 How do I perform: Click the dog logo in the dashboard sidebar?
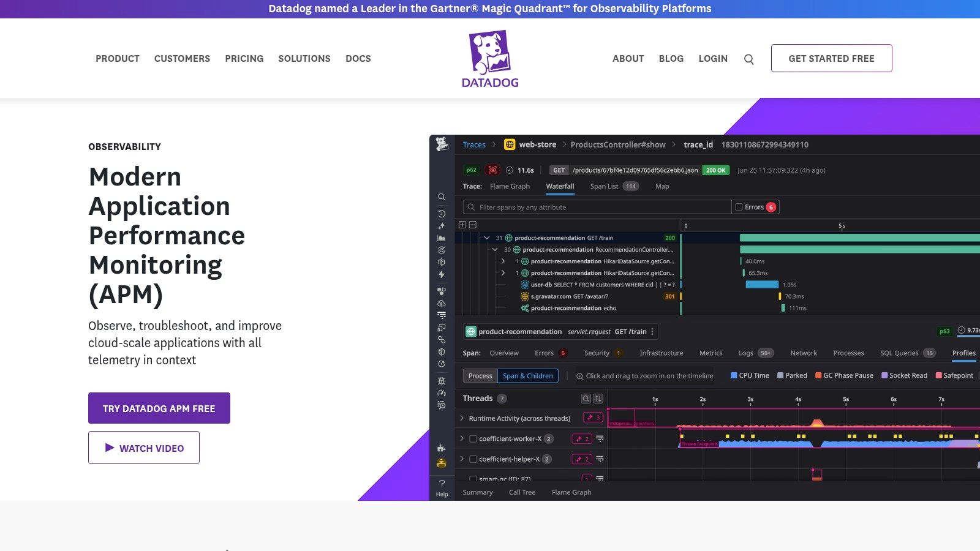tap(442, 144)
